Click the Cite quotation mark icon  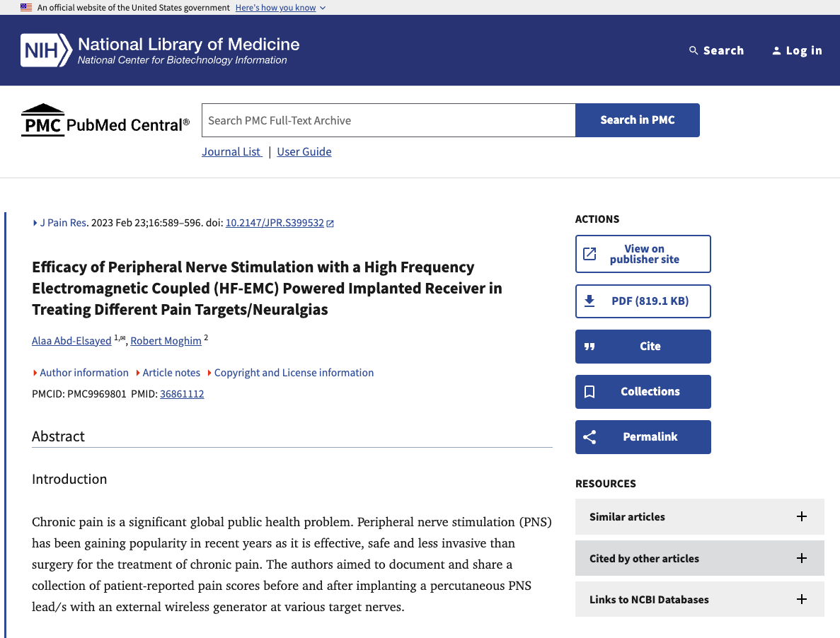pyautogui.click(x=589, y=347)
